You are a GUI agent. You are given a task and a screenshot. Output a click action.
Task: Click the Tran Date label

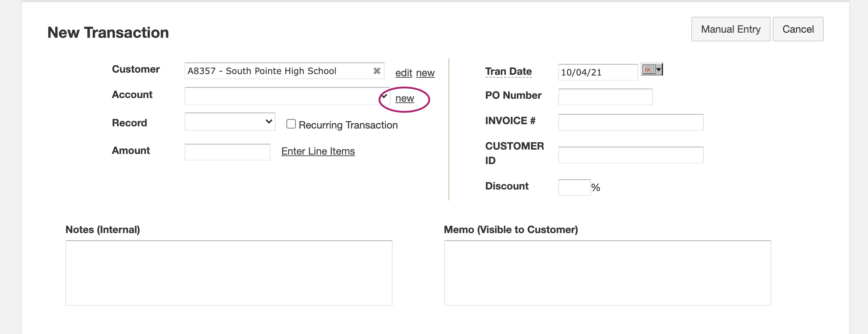click(x=508, y=72)
